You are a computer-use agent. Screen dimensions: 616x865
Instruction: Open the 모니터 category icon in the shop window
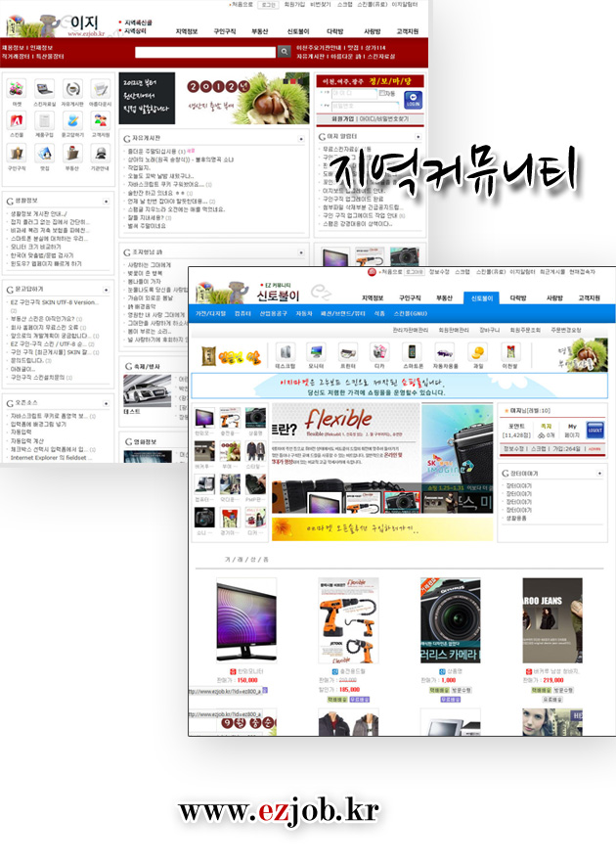click(x=316, y=352)
